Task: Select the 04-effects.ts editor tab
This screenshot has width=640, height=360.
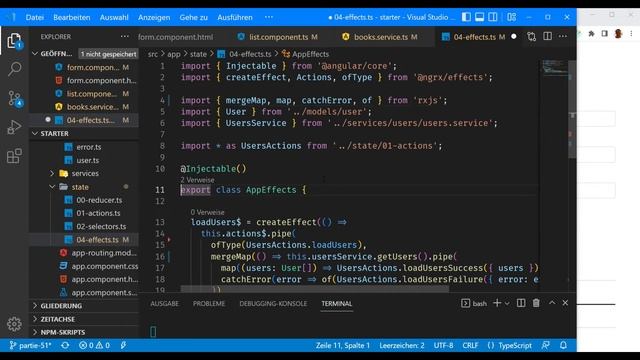Action: (x=475, y=37)
